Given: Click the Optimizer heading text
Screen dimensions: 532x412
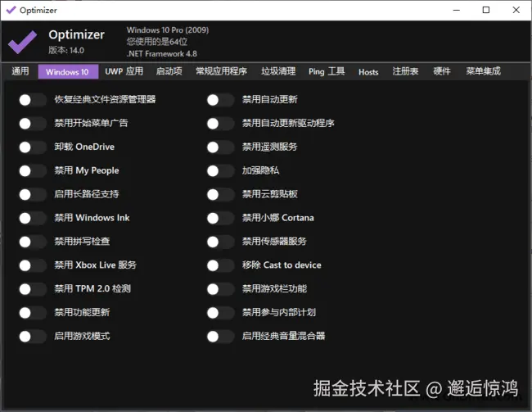Looking at the screenshot, I should pos(77,34).
